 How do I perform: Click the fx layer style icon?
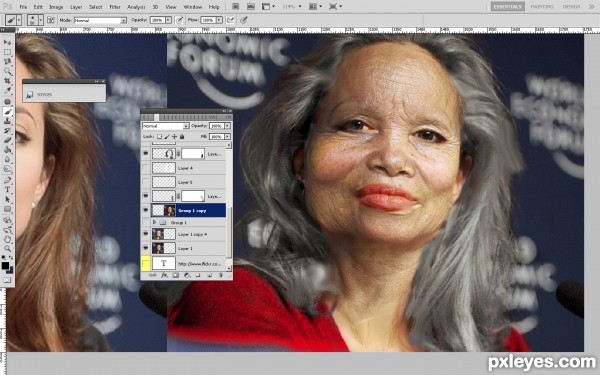point(164,275)
